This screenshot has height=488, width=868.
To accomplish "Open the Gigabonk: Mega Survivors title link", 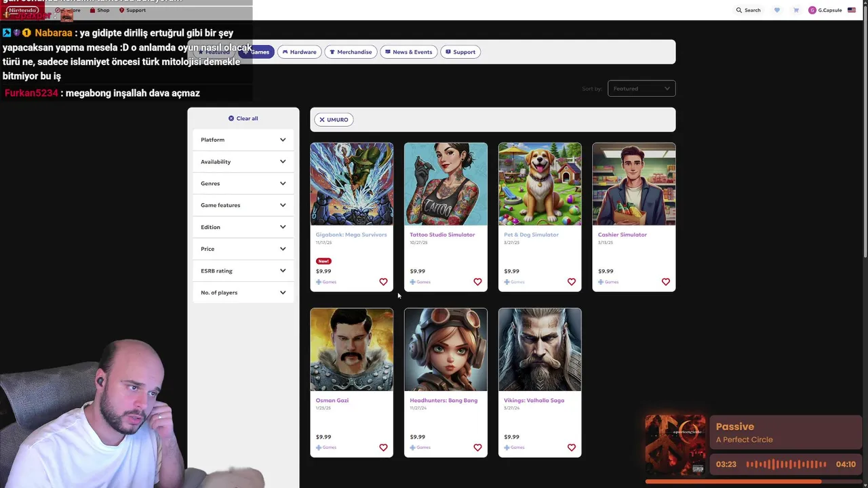I will (x=351, y=235).
